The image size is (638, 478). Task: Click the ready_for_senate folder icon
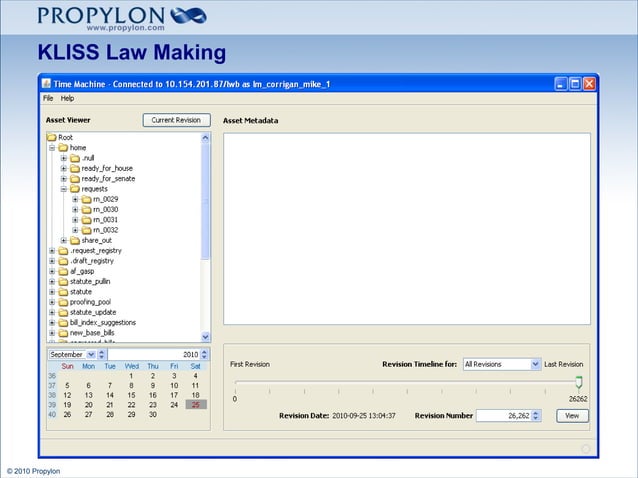(75, 179)
